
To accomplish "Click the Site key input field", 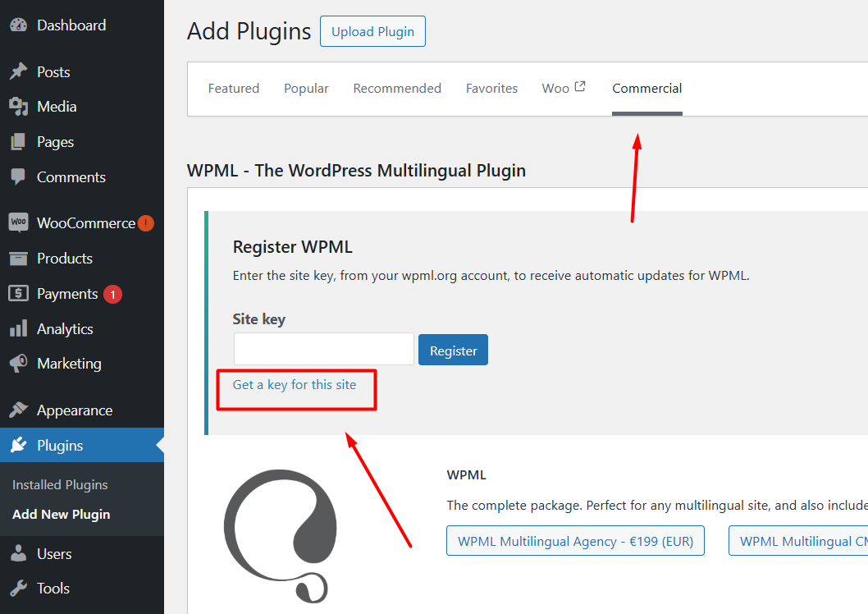I will click(324, 350).
